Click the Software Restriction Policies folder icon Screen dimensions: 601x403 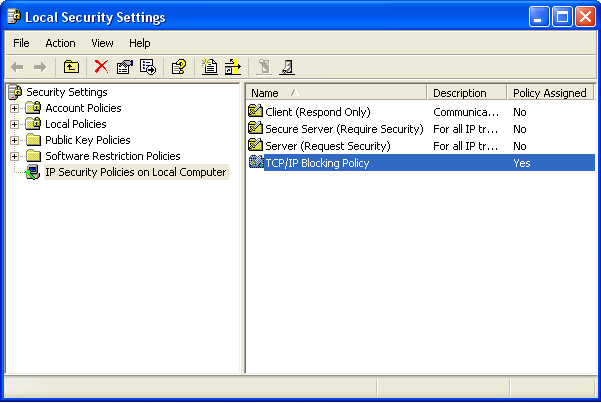[33, 156]
